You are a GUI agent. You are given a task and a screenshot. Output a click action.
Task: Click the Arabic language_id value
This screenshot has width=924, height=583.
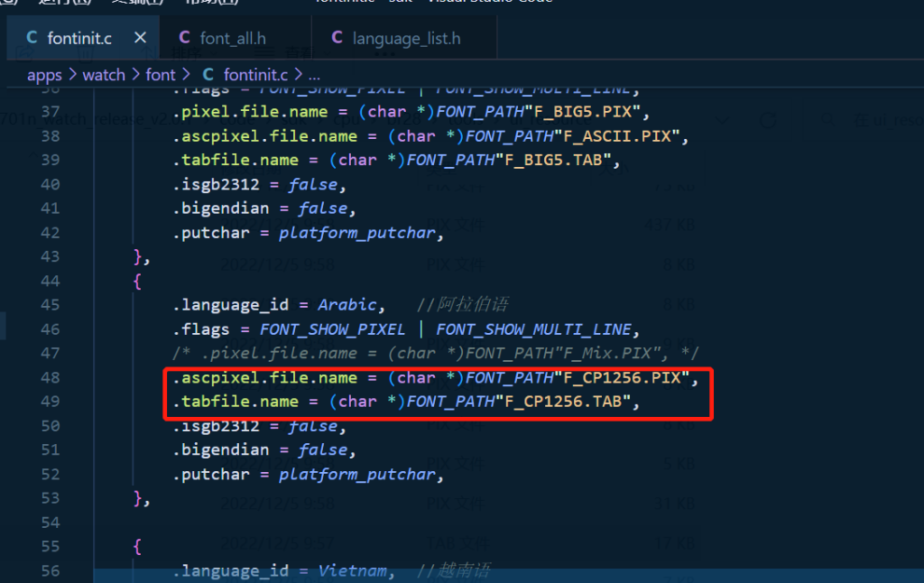coord(347,305)
